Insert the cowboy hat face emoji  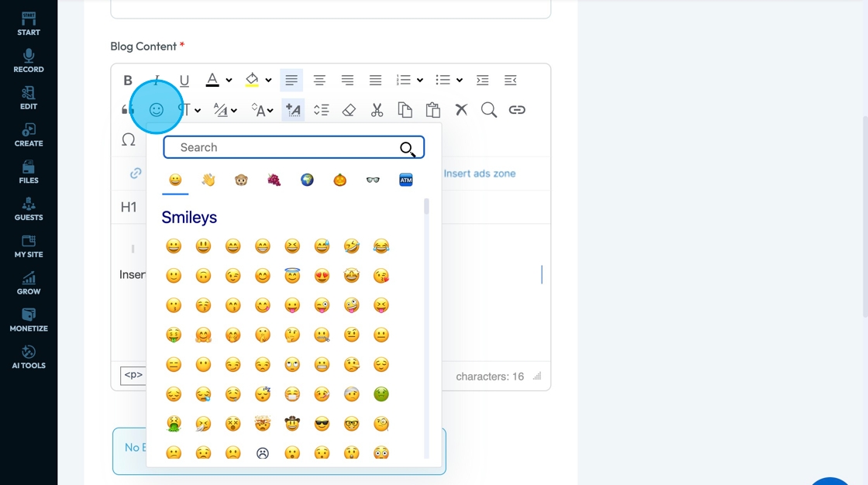click(x=292, y=424)
